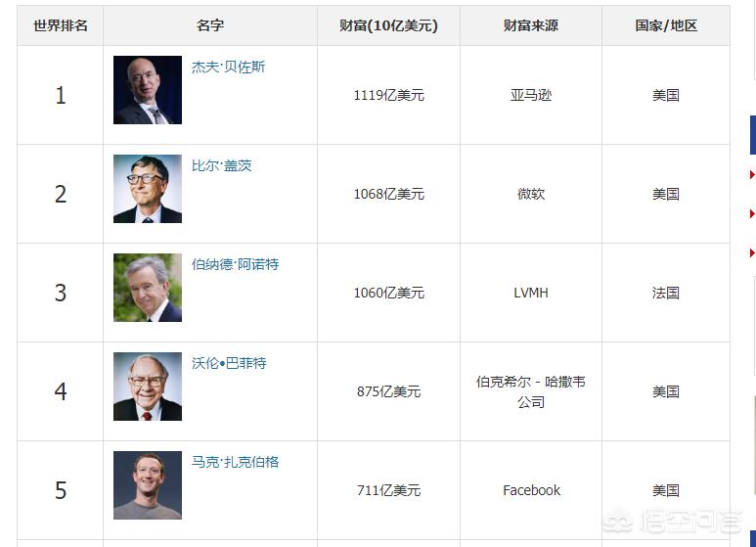
Task: Click Bill Gates portrait thumbnail
Action: pos(148,189)
